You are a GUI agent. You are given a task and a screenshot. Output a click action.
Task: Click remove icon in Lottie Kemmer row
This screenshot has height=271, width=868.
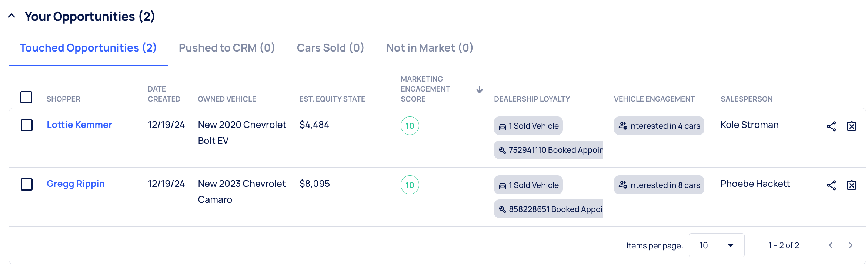point(851,126)
